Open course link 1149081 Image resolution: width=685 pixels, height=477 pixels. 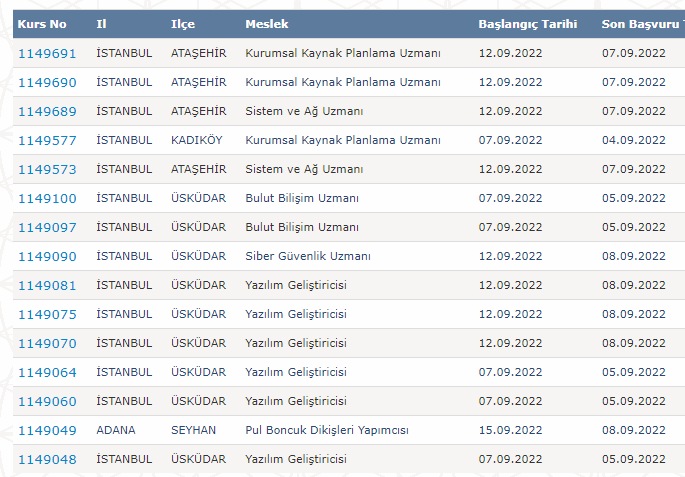tap(47, 285)
